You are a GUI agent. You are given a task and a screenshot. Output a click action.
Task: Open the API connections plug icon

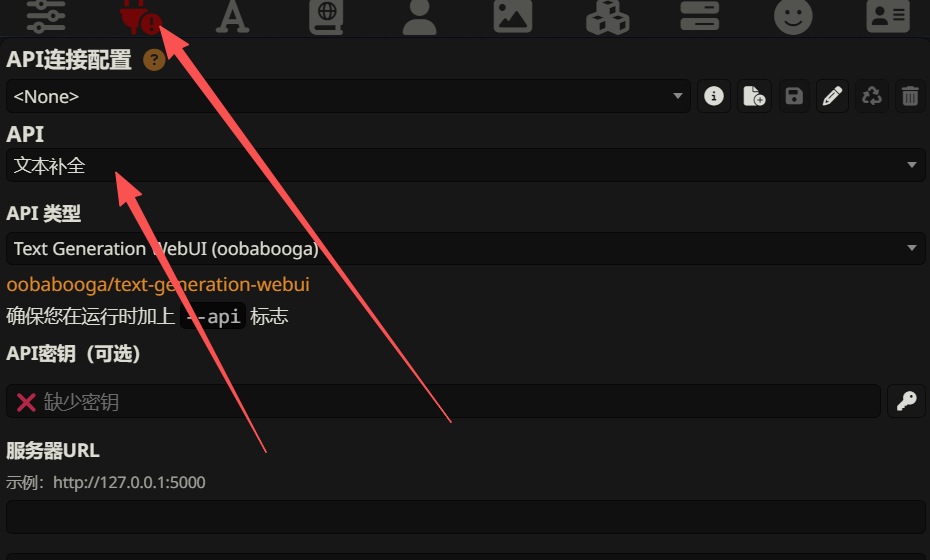pos(140,16)
